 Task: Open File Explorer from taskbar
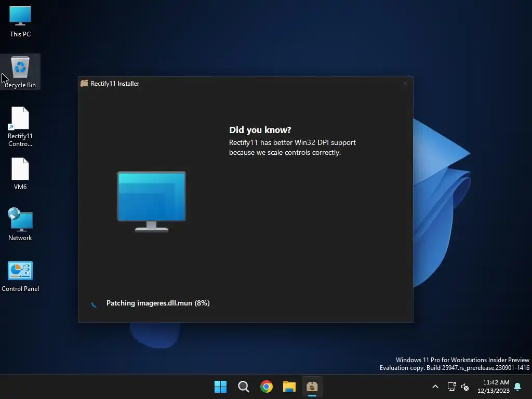289,387
